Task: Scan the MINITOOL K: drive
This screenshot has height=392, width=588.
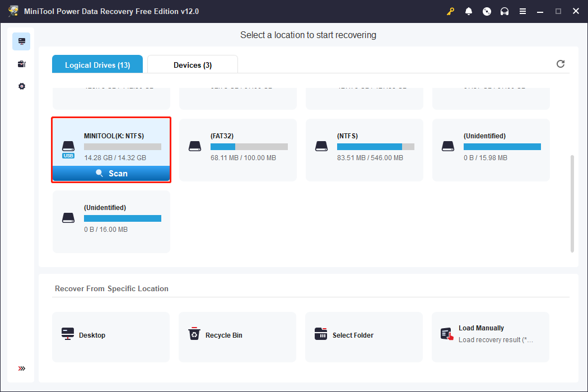Action: [x=111, y=173]
